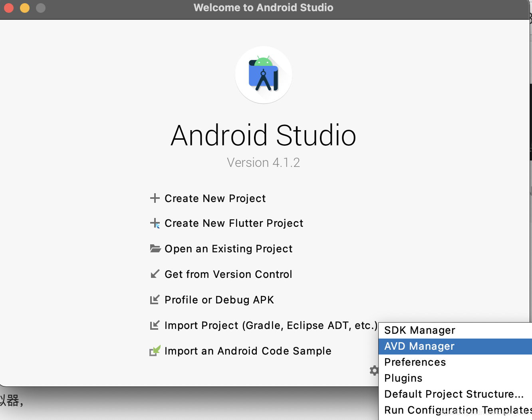Select Run Configuration Templates menu entry
The height and width of the screenshot is (420, 532).
click(455, 410)
